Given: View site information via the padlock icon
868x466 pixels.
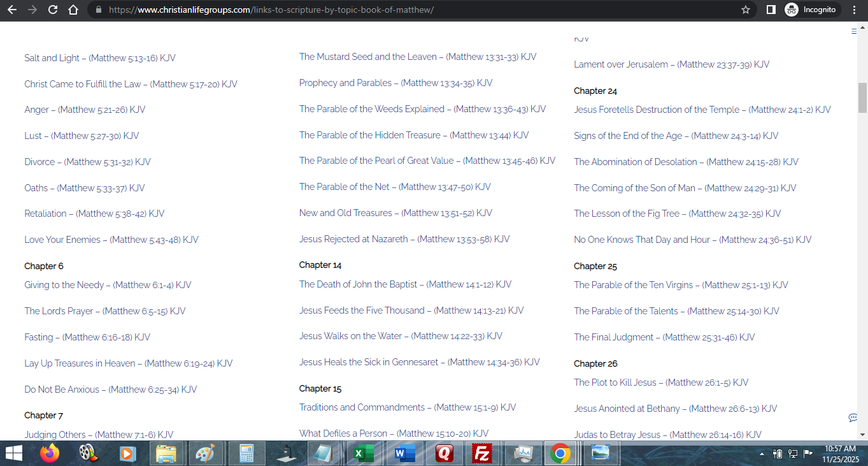Looking at the screenshot, I should click(x=98, y=10).
